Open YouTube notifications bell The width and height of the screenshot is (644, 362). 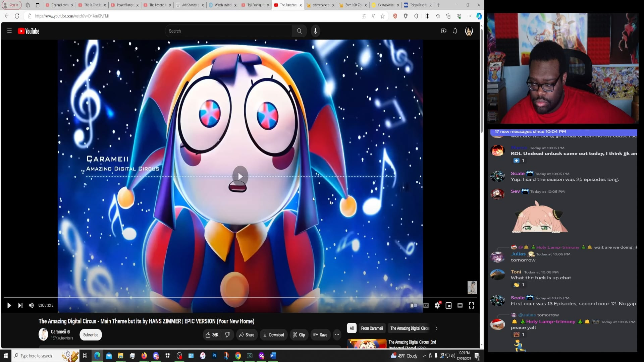pos(455,31)
